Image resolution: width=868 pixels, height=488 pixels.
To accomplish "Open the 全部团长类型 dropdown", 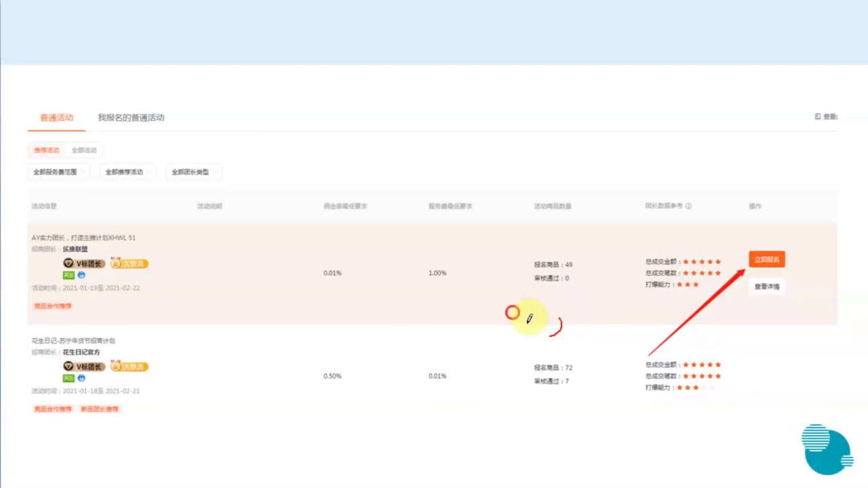I will (x=194, y=172).
